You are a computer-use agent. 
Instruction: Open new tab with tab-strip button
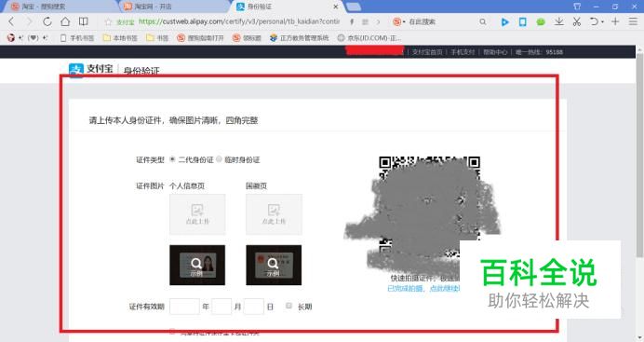click(354, 7)
